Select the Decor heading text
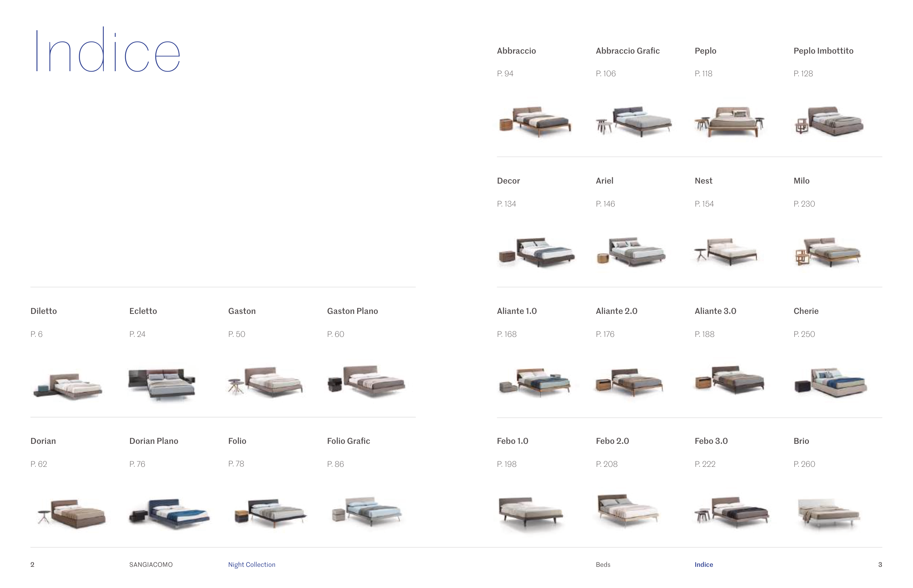The image size is (913, 588). point(508,181)
